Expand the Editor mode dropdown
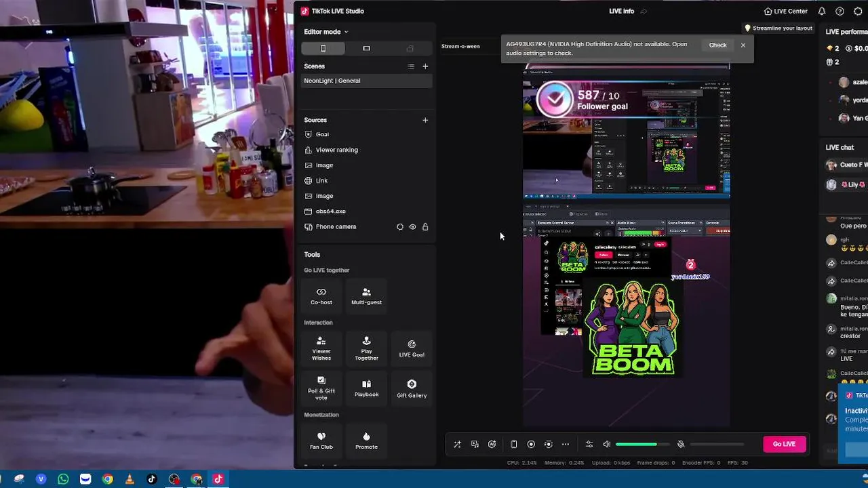868x488 pixels. 325,32
